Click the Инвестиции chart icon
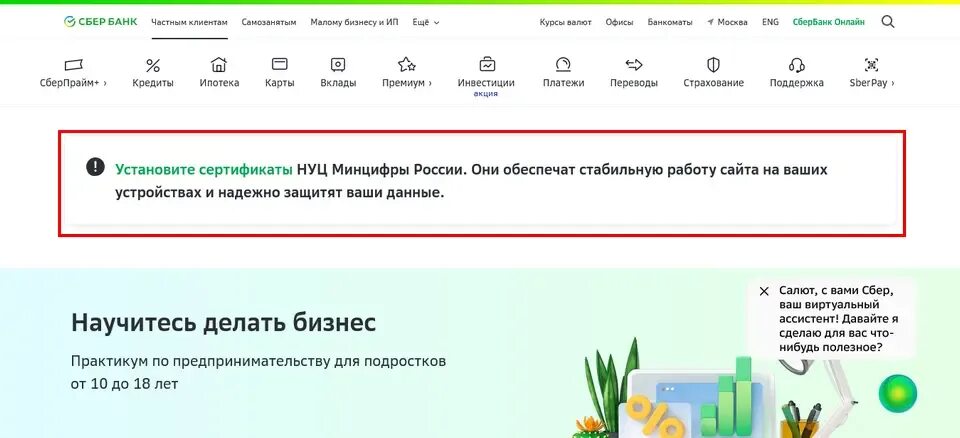960x438 pixels. (x=487, y=64)
